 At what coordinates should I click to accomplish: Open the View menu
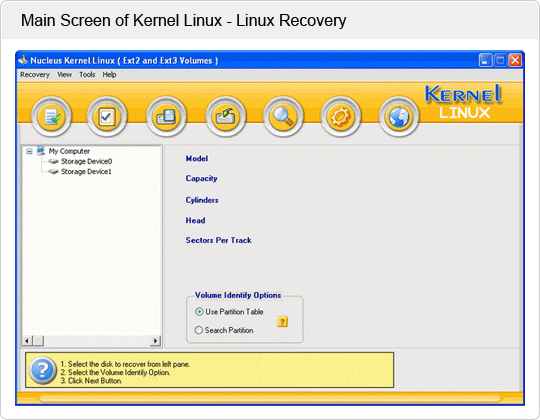click(x=64, y=75)
